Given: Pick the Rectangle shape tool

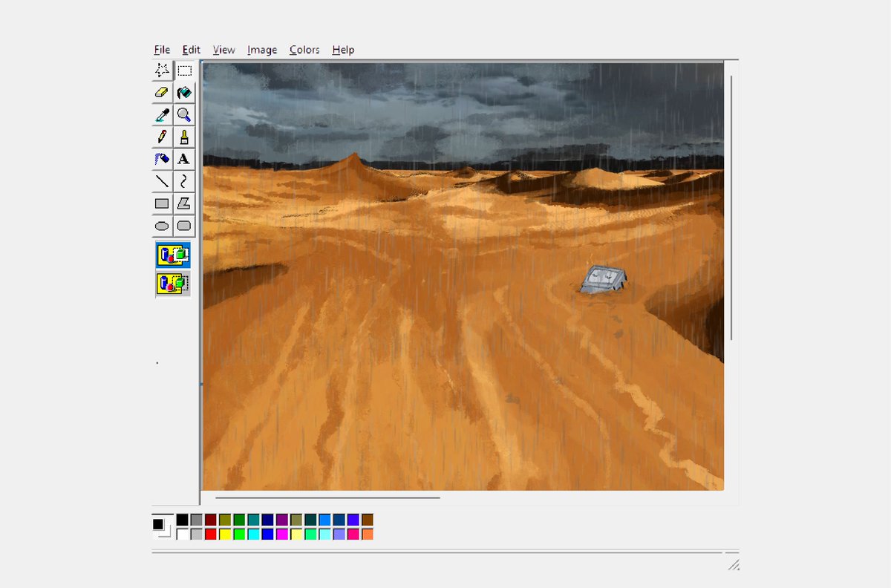Looking at the screenshot, I should coord(162,203).
